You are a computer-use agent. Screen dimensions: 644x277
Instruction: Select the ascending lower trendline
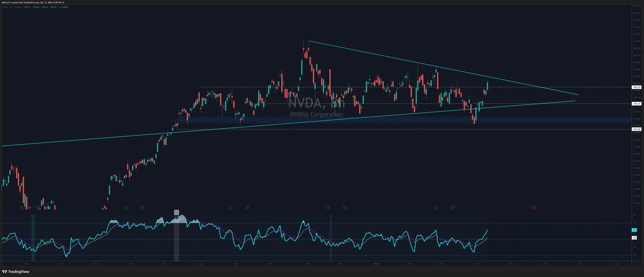[288, 123]
